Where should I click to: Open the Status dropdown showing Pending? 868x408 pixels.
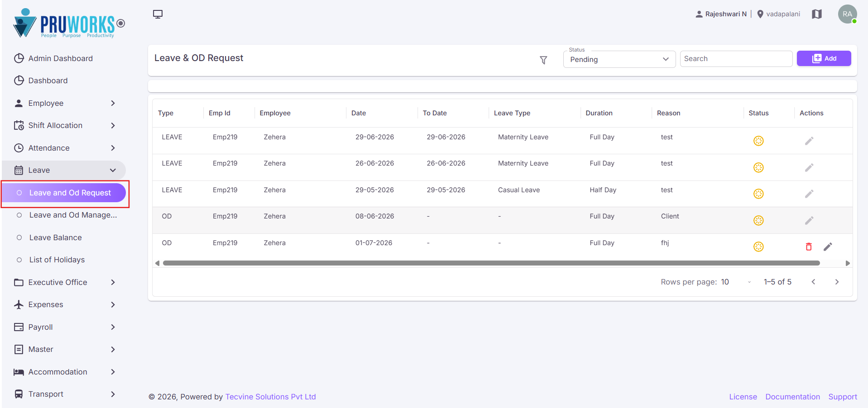pos(619,59)
